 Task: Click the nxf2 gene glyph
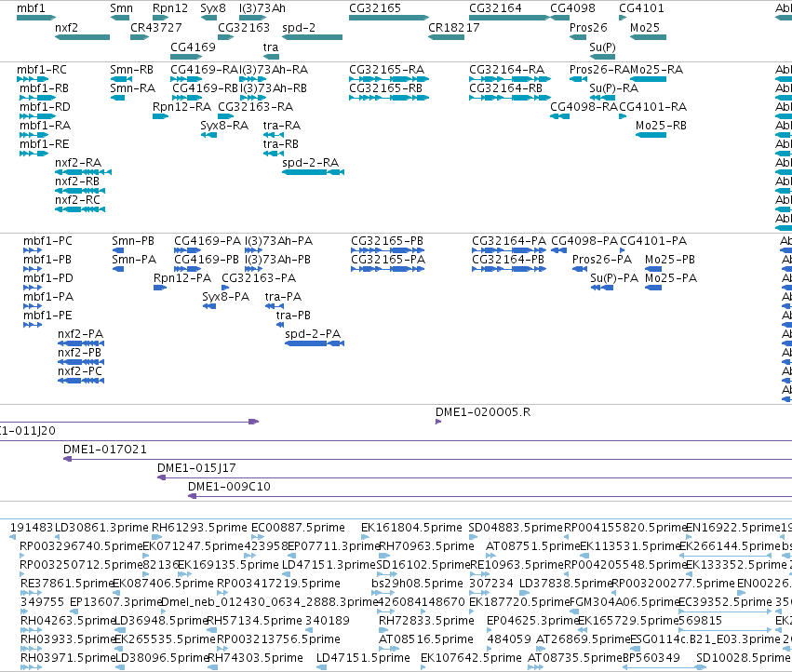(82, 37)
